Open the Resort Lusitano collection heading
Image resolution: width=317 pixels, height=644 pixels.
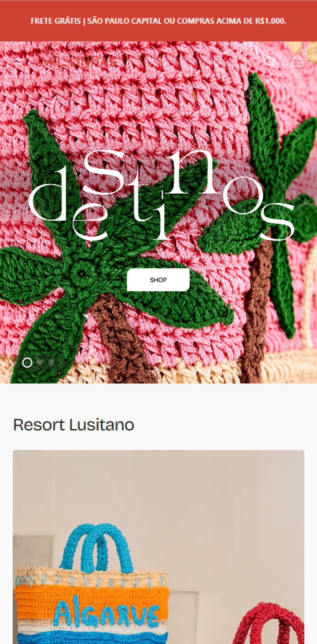pos(74,425)
